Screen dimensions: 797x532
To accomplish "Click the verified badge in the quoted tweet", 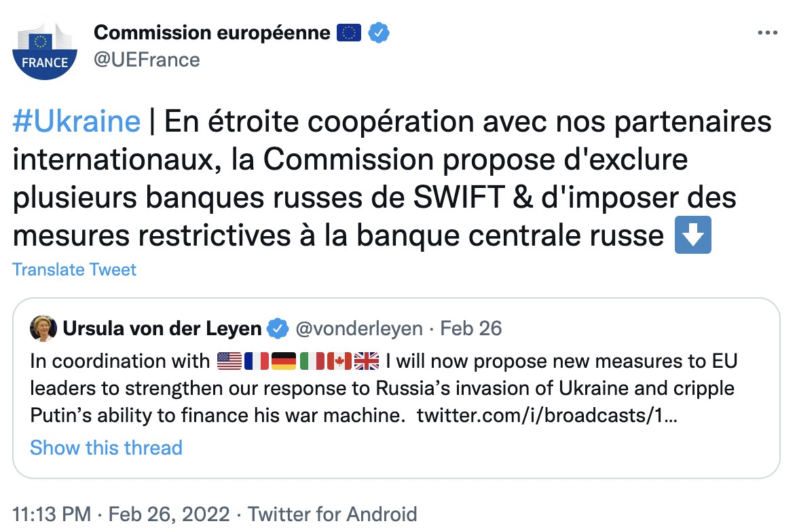I will click(x=276, y=329).
